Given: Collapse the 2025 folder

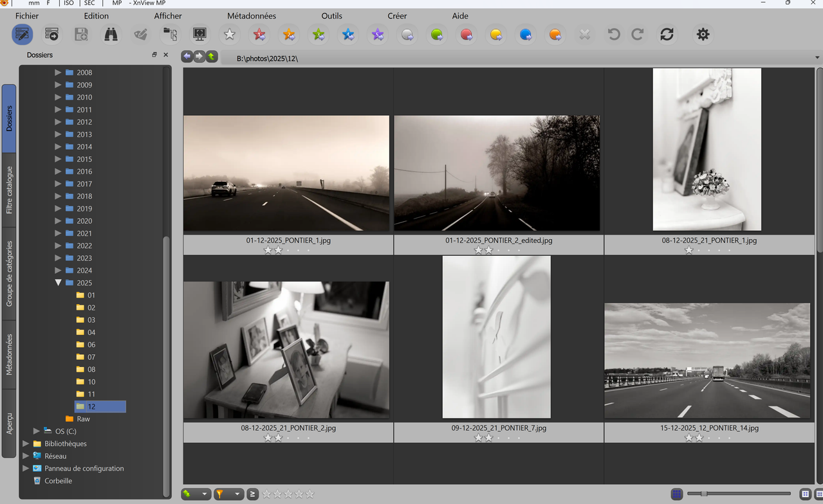Looking at the screenshot, I should tap(58, 282).
